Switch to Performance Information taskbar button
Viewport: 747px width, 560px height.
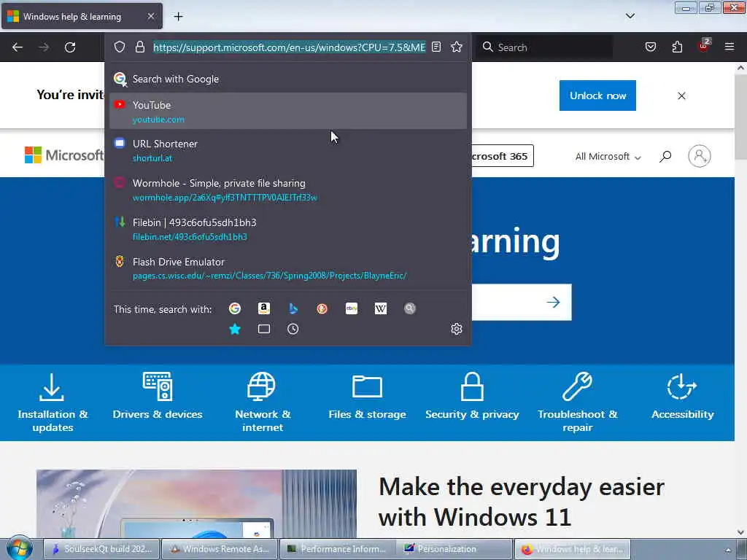(x=337, y=549)
